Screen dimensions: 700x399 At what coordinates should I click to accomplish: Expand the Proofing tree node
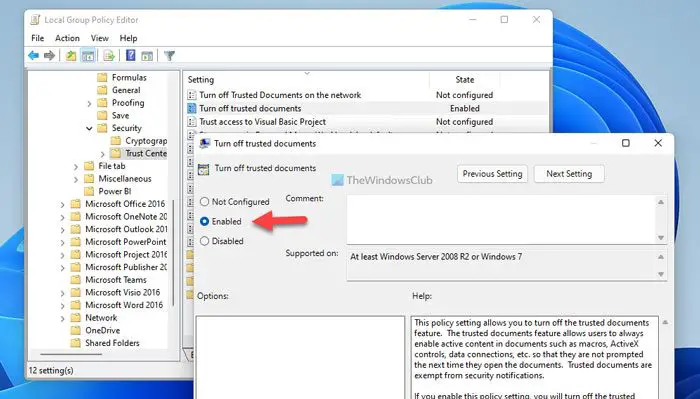coord(89,104)
